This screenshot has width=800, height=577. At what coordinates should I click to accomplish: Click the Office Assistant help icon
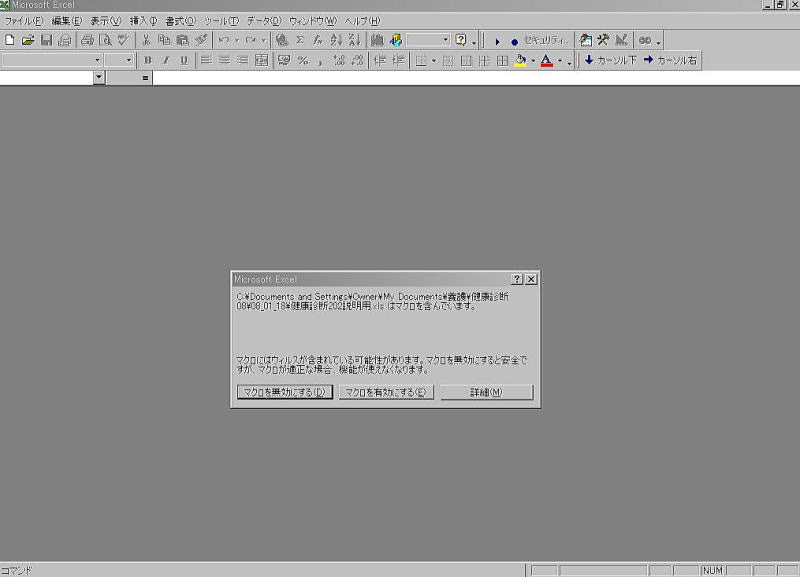coord(461,40)
